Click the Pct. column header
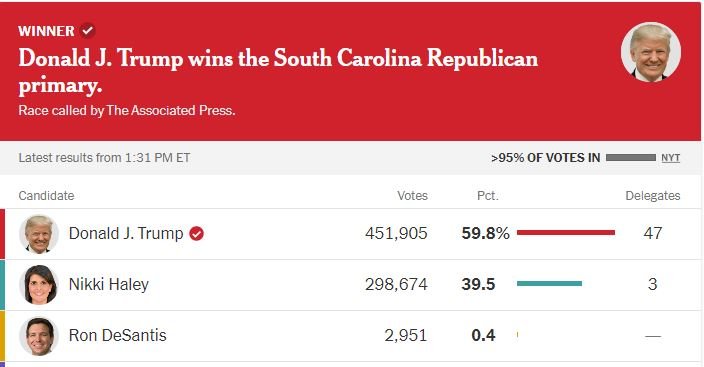The image size is (704, 367). (488, 195)
